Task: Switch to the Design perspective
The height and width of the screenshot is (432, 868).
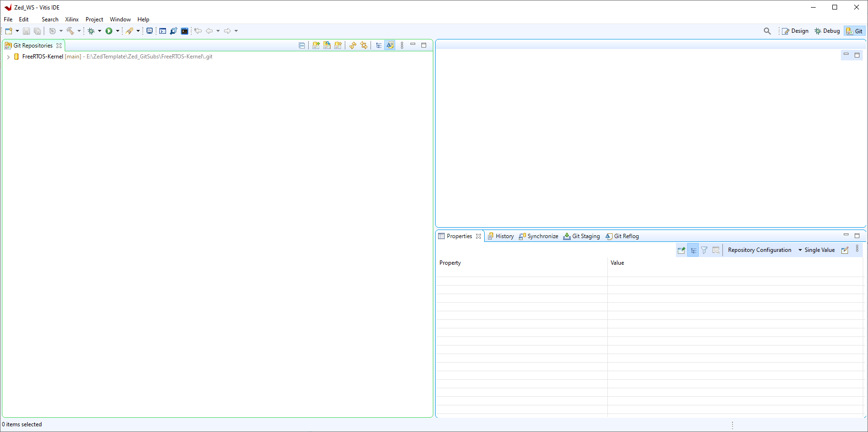Action: (x=795, y=31)
